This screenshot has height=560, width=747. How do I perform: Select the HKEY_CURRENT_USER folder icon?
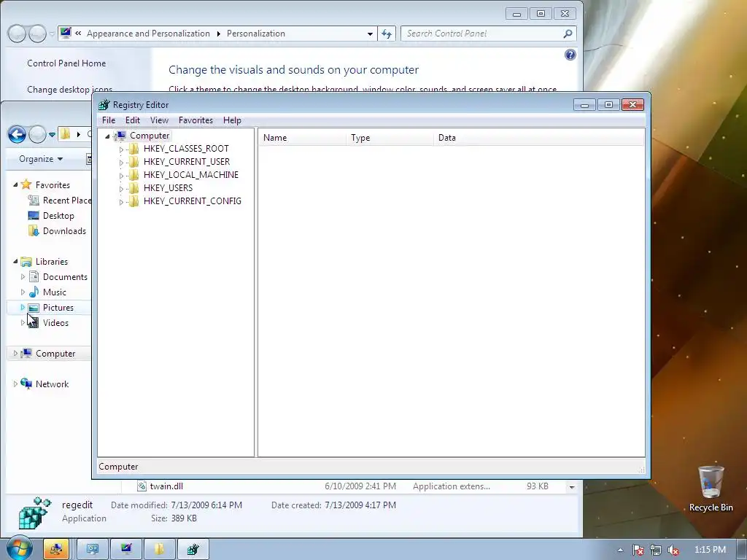134,161
